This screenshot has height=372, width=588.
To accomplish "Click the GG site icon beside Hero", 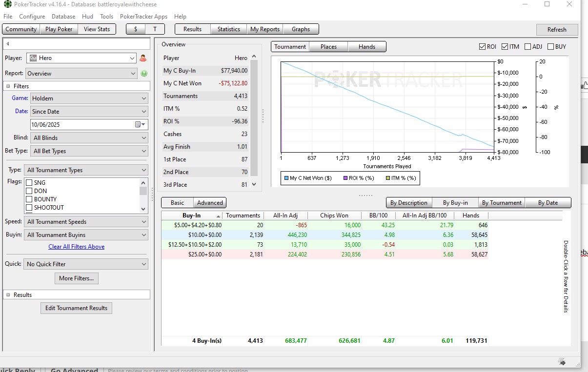I will tap(33, 58).
